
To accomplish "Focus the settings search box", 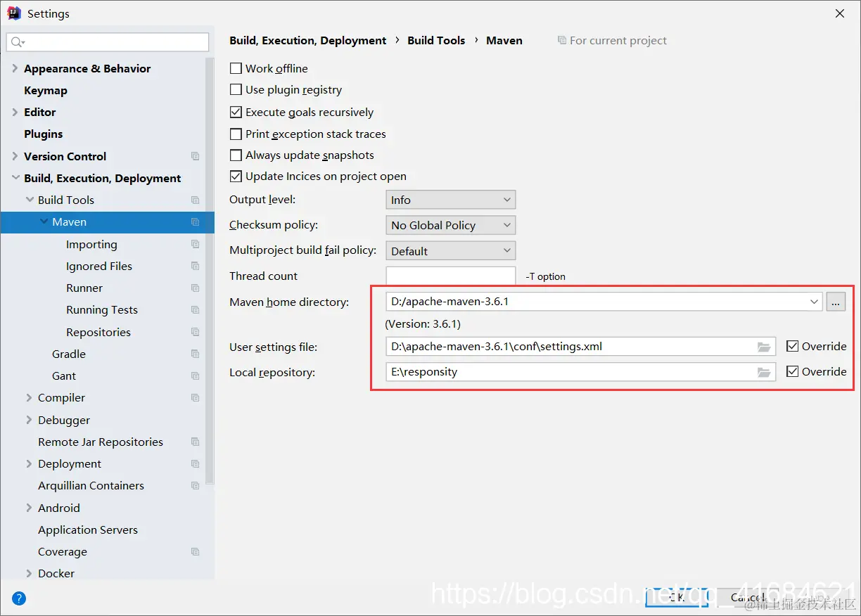I will pyautogui.click(x=108, y=42).
